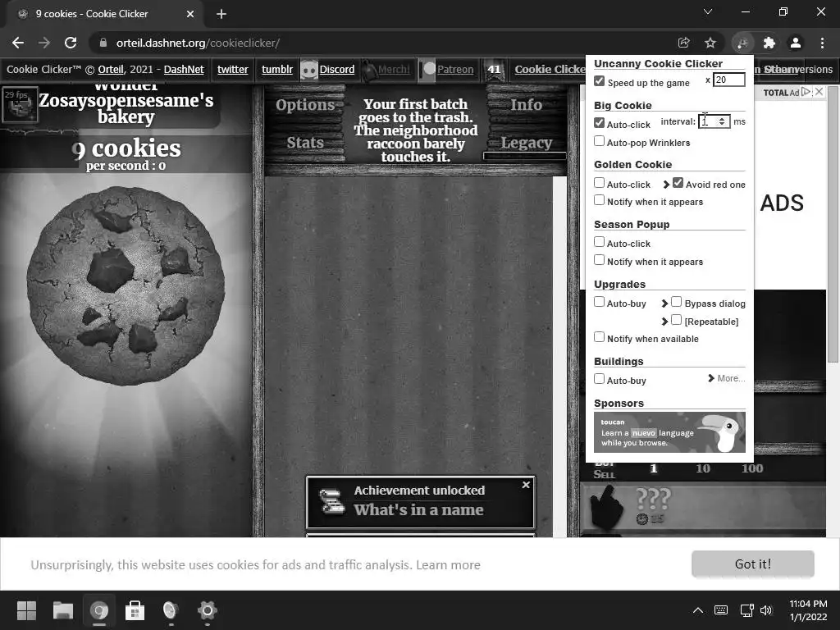Enable Season Popup Notify when it appears
The height and width of the screenshot is (630, 840).
coord(600,260)
